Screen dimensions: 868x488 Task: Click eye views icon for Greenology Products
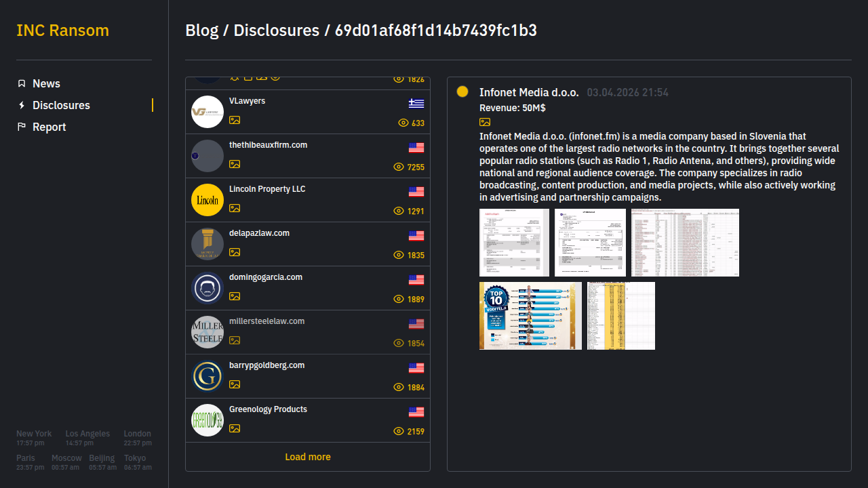point(399,431)
